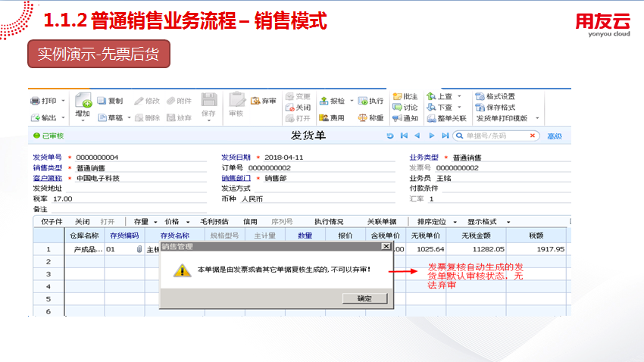The image size is (644, 362).
Task: Clear search with the red X
Action: click(x=533, y=136)
